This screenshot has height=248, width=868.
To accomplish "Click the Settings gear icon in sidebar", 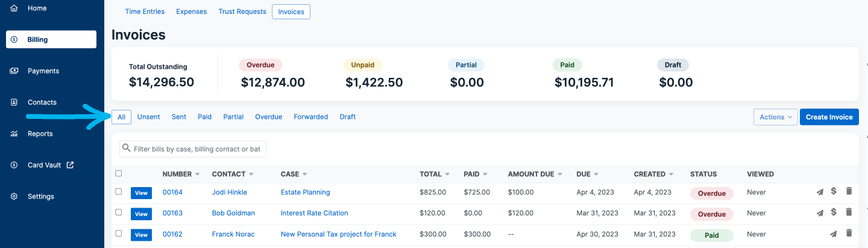I will point(14,197).
